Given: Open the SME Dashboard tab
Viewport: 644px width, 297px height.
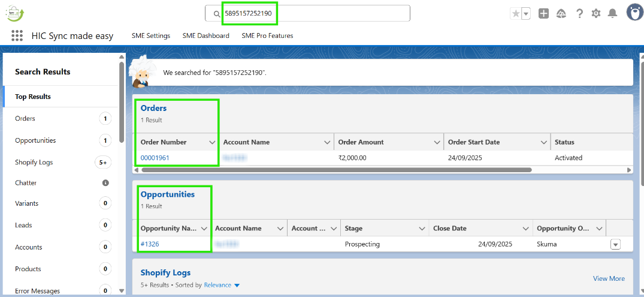Looking at the screenshot, I should [x=205, y=36].
